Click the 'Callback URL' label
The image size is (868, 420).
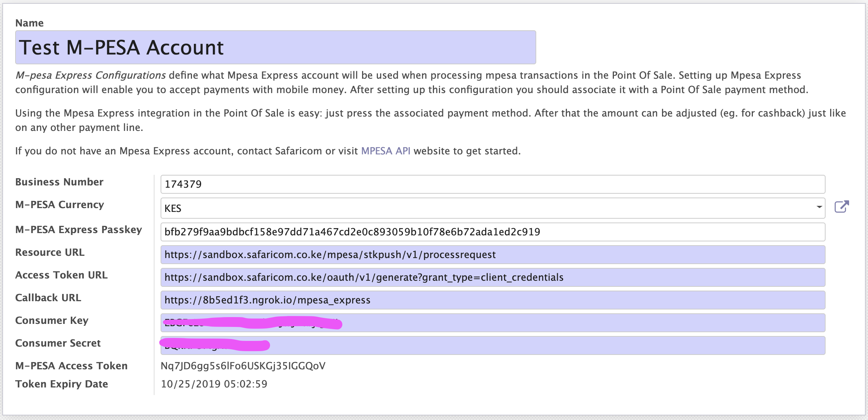coord(48,298)
